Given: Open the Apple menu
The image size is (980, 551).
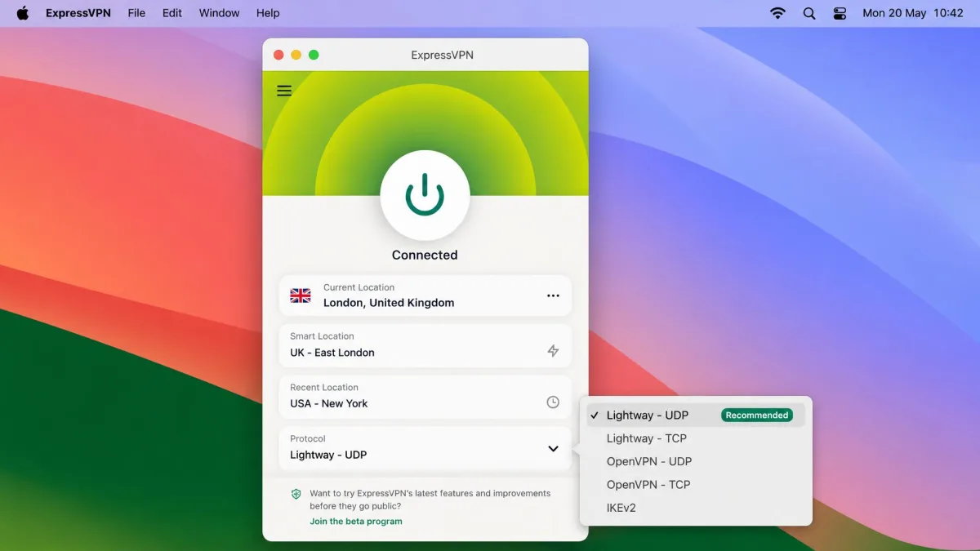Looking at the screenshot, I should click(x=22, y=13).
